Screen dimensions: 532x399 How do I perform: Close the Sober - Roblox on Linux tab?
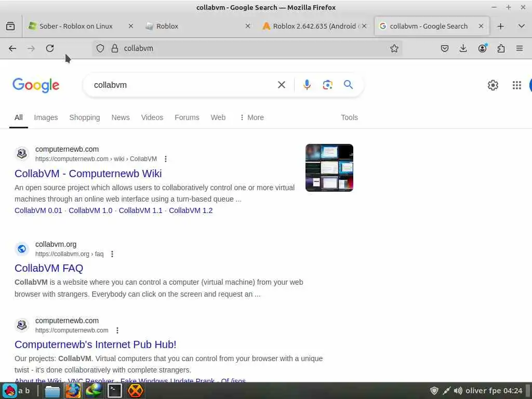pyautogui.click(x=130, y=26)
